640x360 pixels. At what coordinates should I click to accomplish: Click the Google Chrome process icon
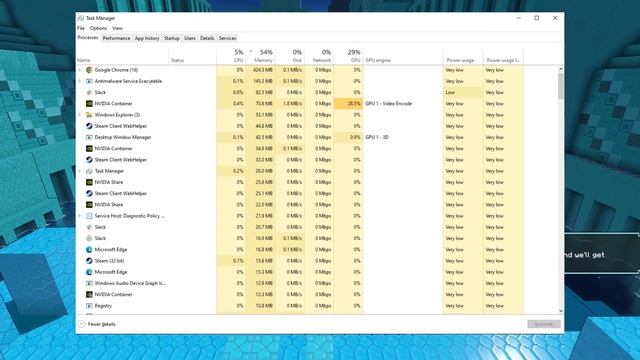[89, 70]
